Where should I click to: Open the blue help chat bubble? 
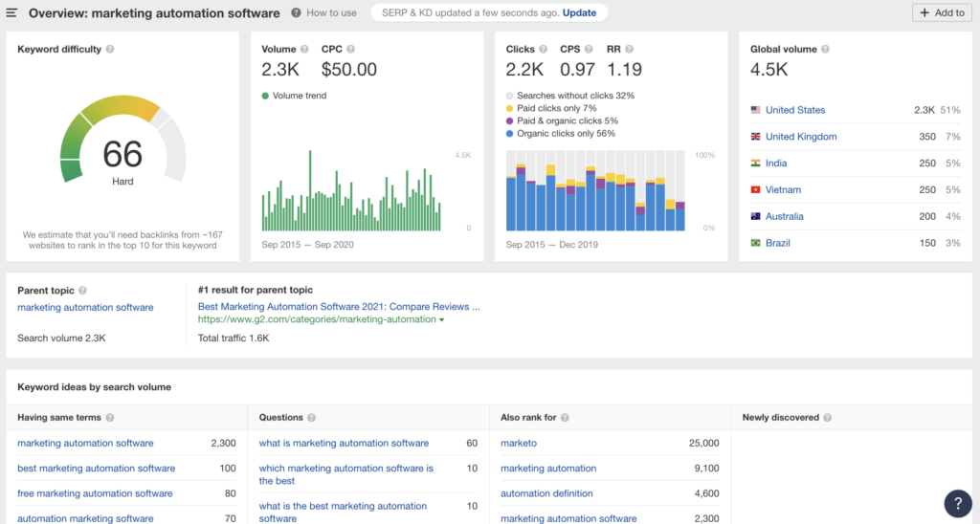(x=957, y=503)
